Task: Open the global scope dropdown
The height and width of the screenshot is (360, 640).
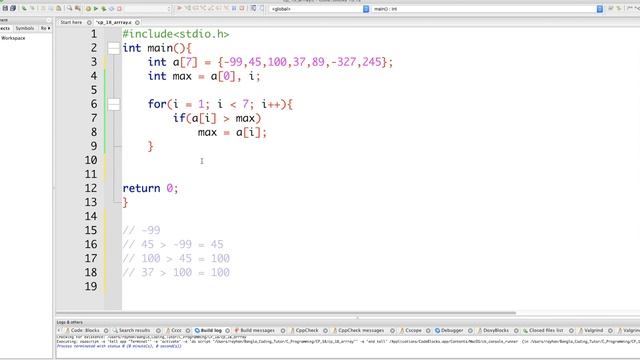Action: [319, 9]
